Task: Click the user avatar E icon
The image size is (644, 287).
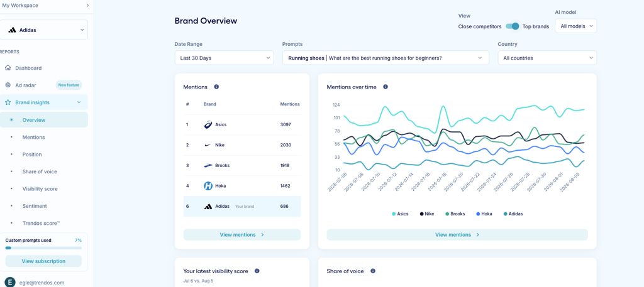Action: [11, 282]
